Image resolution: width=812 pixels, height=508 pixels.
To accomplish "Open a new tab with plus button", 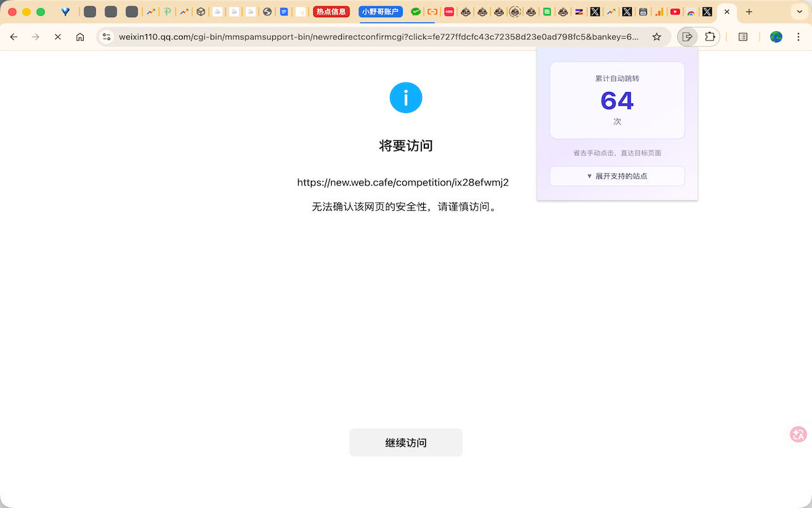I will [749, 11].
